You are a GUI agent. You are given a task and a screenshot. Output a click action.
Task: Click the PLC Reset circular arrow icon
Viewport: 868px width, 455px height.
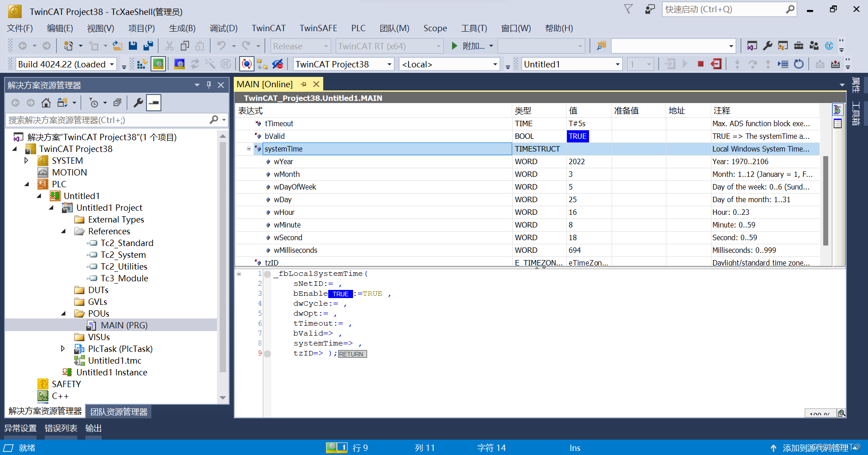(x=799, y=64)
